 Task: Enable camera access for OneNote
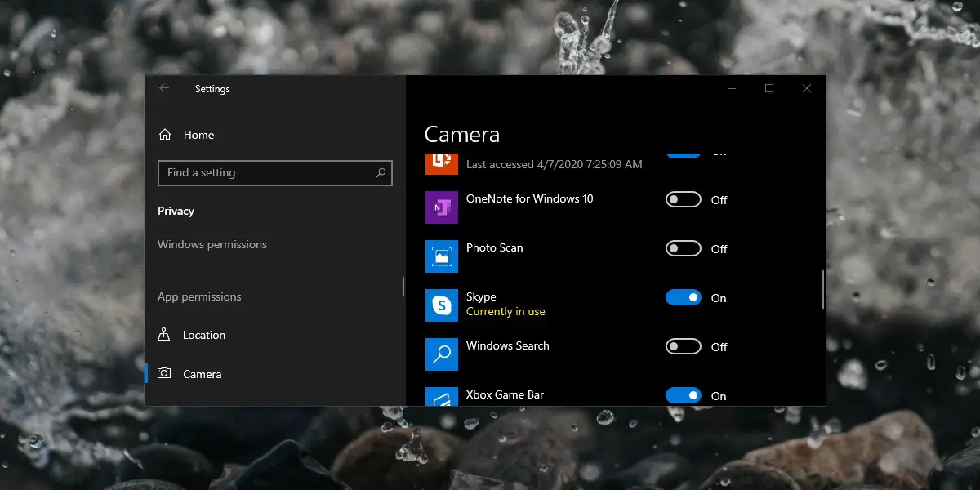click(683, 200)
